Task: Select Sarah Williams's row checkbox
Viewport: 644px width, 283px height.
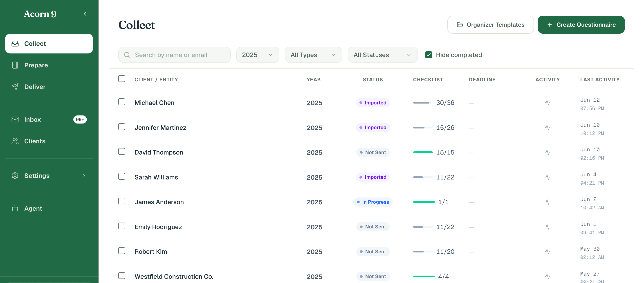Action: pyautogui.click(x=122, y=177)
